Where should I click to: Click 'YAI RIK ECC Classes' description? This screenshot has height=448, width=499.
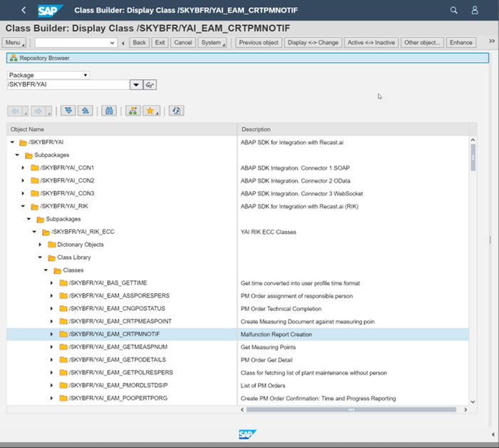[x=268, y=232]
